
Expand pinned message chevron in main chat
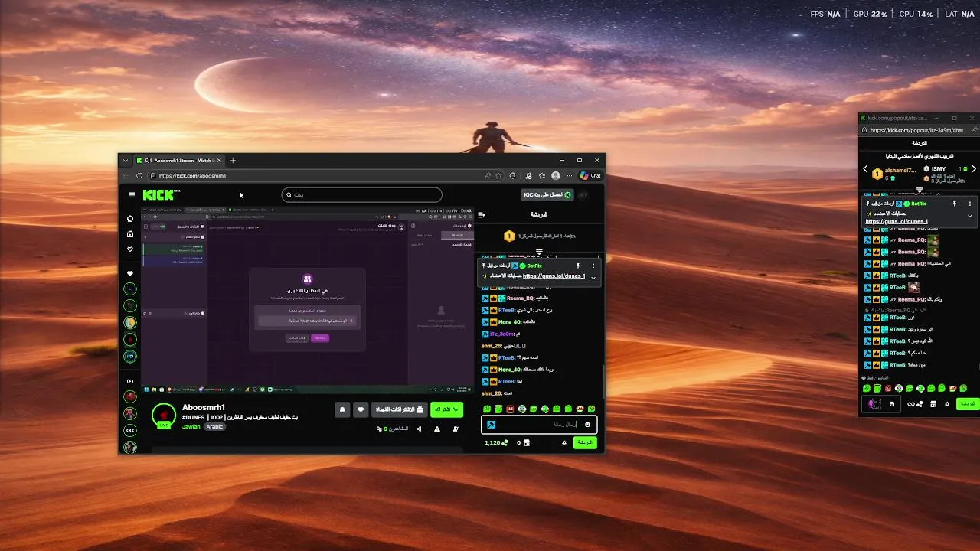coord(593,277)
